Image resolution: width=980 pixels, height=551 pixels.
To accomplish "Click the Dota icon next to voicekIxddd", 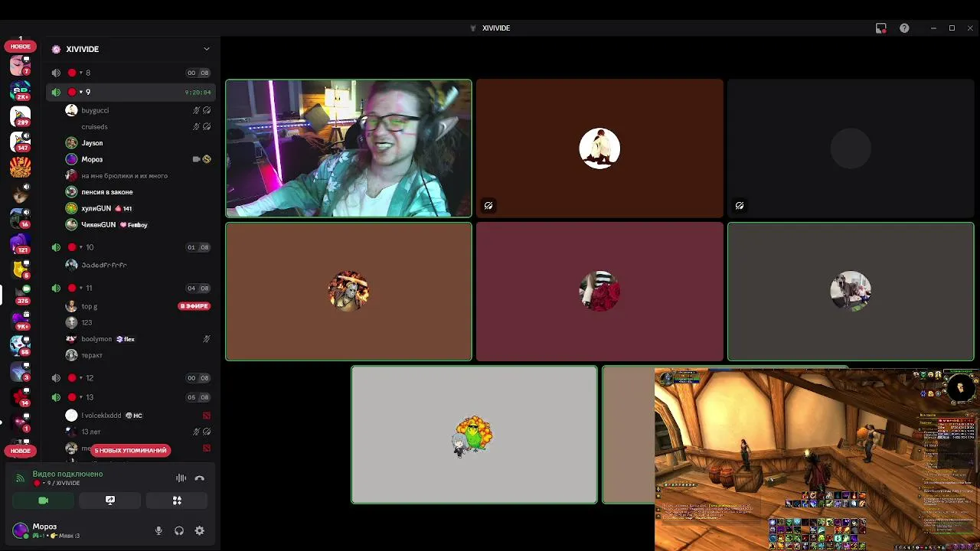I will coord(206,416).
